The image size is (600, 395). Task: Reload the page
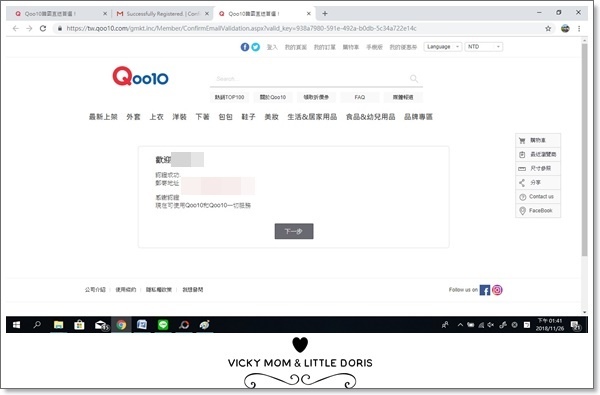pyautogui.click(x=43, y=28)
